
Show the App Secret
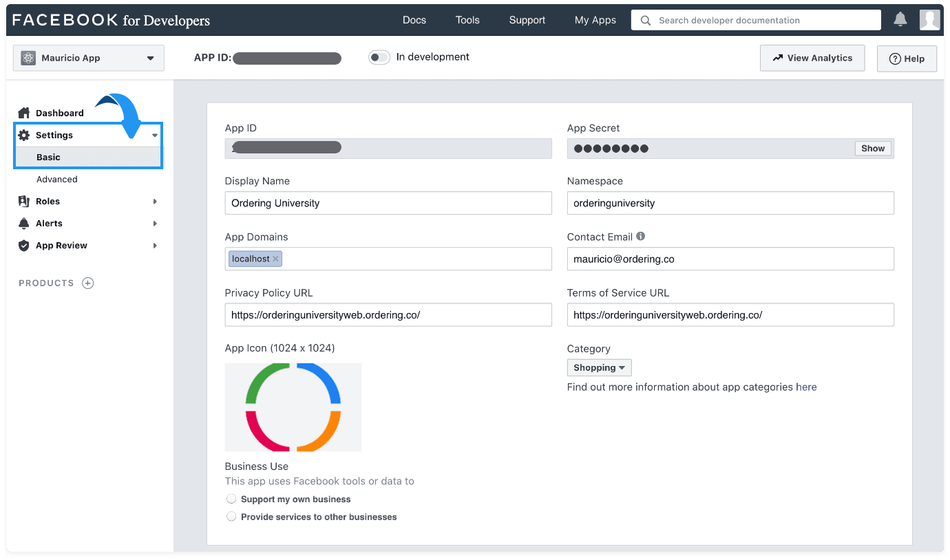[x=873, y=148]
